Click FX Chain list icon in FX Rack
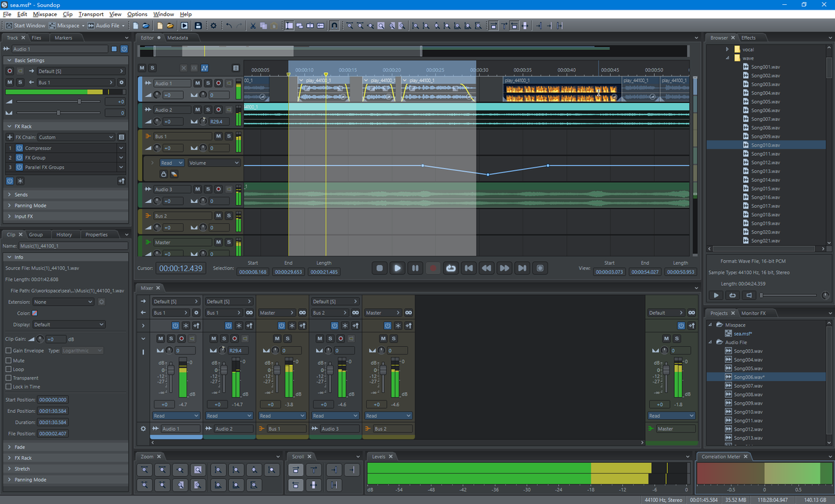 pyautogui.click(x=122, y=137)
